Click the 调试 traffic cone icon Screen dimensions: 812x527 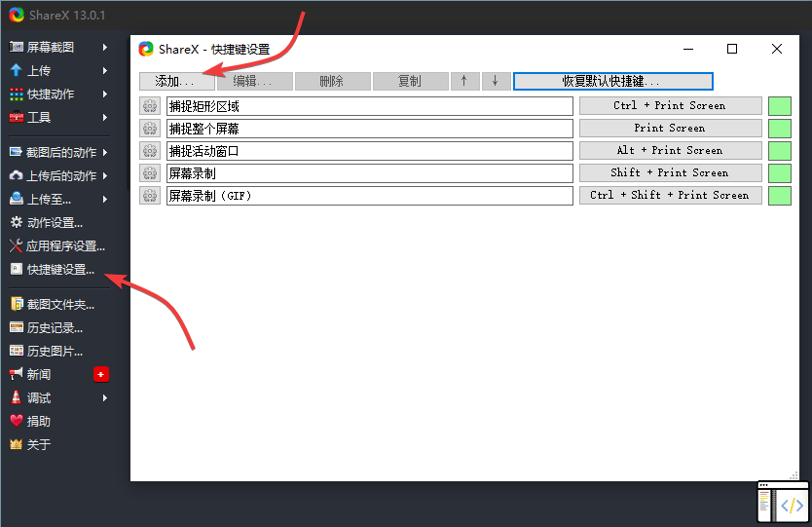coord(16,397)
